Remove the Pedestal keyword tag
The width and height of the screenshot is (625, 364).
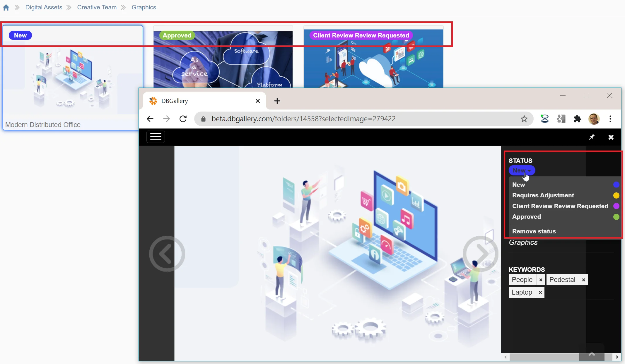click(583, 280)
